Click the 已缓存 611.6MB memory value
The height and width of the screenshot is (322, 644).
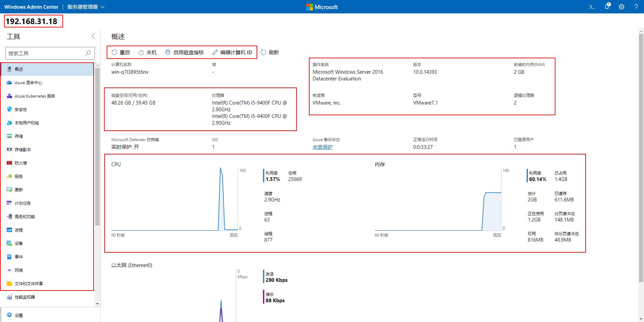(x=564, y=199)
